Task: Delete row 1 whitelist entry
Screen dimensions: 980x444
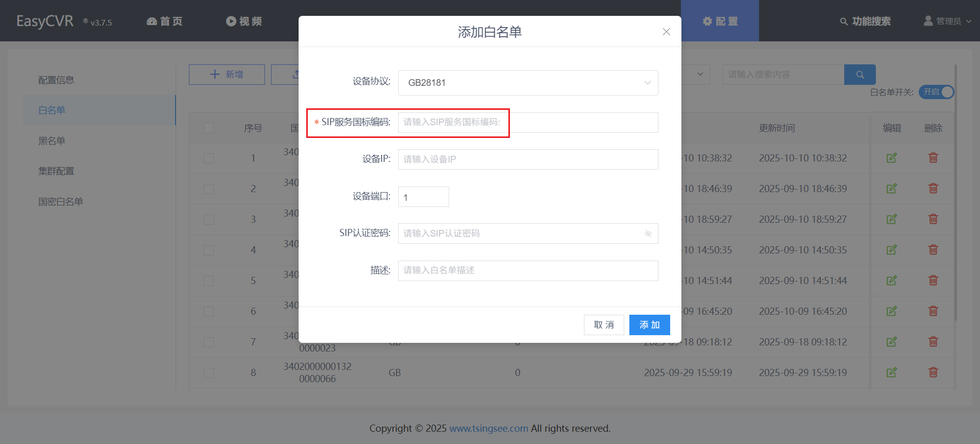Action: pos(933,158)
